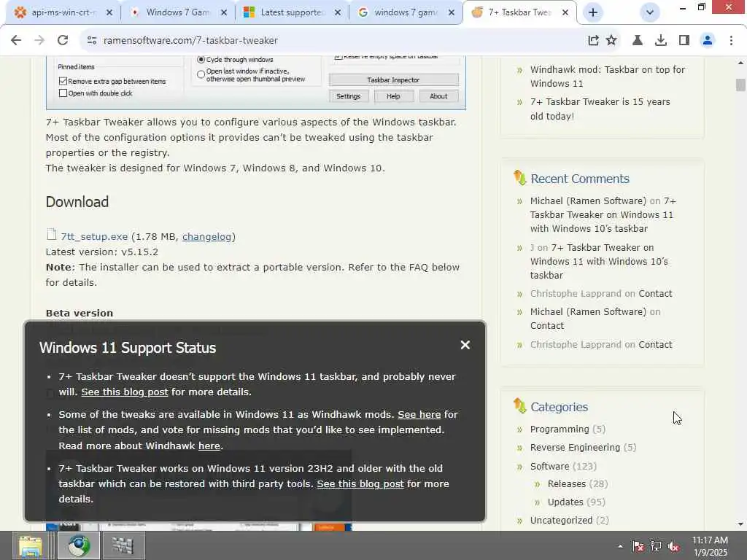Click the Settings button in app screenshot

tap(348, 96)
